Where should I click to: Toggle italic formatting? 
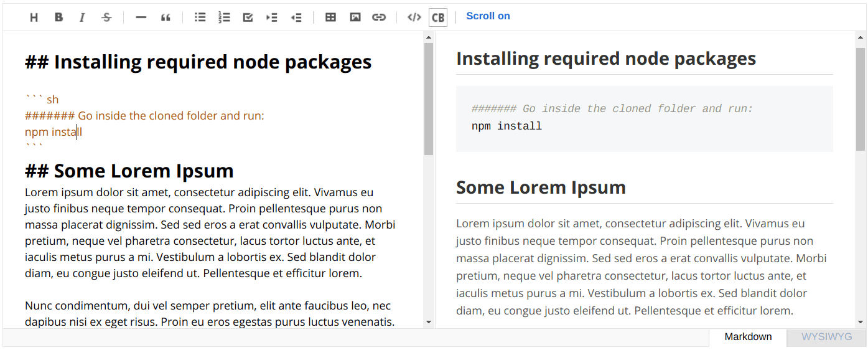tap(82, 17)
